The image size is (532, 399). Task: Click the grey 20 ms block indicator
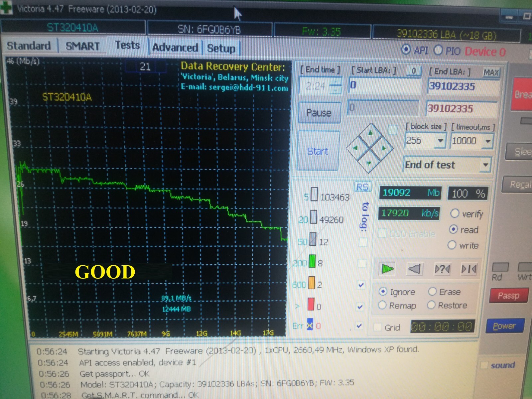click(x=314, y=217)
